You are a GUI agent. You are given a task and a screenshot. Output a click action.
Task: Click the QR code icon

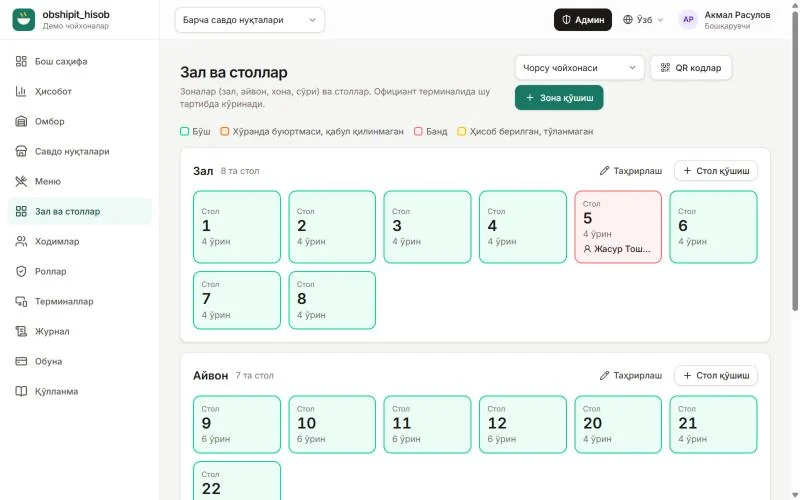click(665, 67)
